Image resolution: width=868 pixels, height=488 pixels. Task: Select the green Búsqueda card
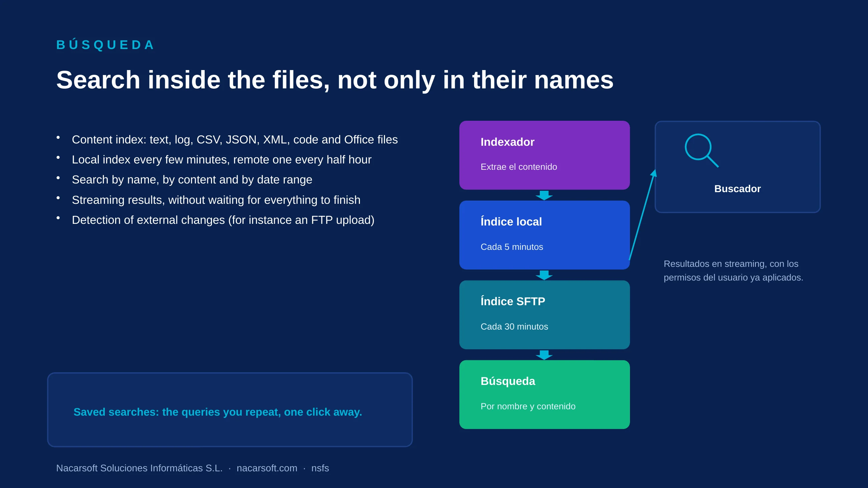[544, 395]
